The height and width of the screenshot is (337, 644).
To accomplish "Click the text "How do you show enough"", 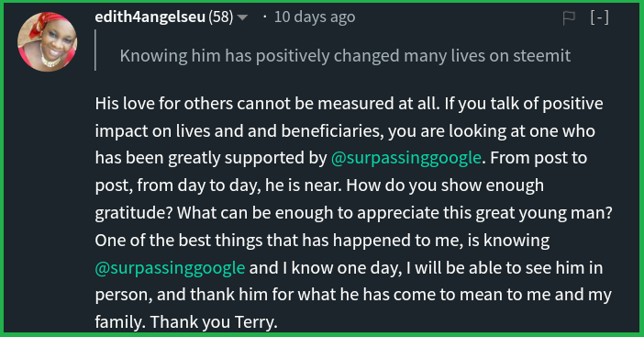I will tap(445, 185).
